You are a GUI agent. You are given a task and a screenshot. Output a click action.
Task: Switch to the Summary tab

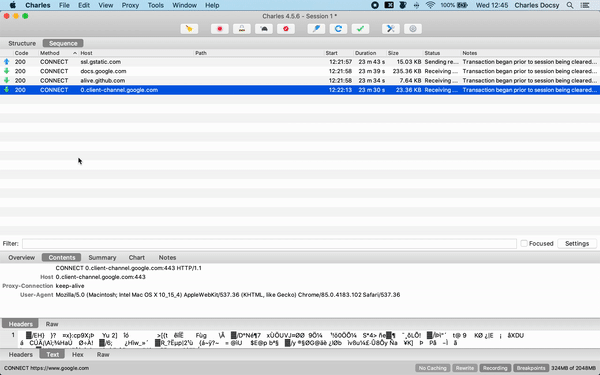(x=102, y=258)
